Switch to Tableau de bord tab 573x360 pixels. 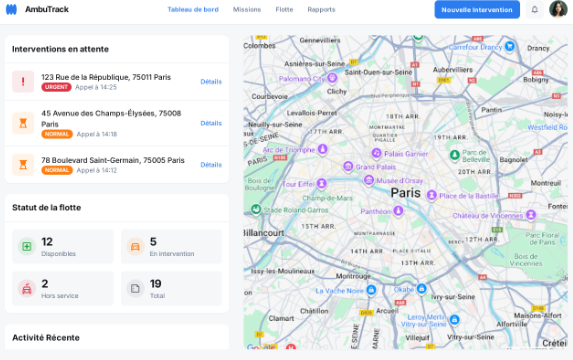(193, 10)
